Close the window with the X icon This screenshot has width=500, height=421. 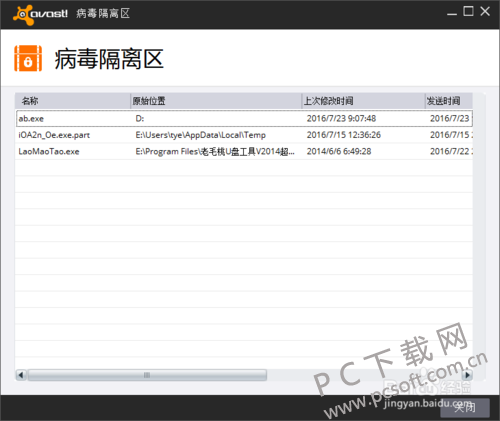485,12
